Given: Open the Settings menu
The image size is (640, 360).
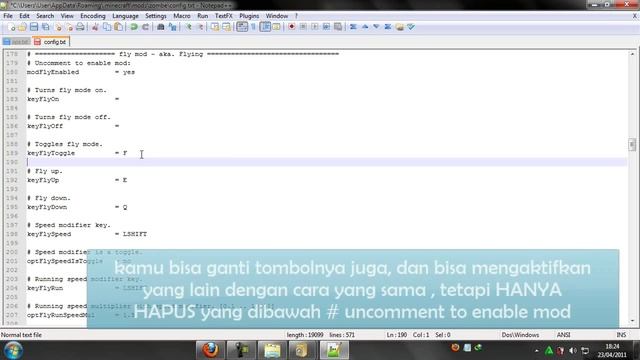Looking at the screenshot, I should 156,16.
